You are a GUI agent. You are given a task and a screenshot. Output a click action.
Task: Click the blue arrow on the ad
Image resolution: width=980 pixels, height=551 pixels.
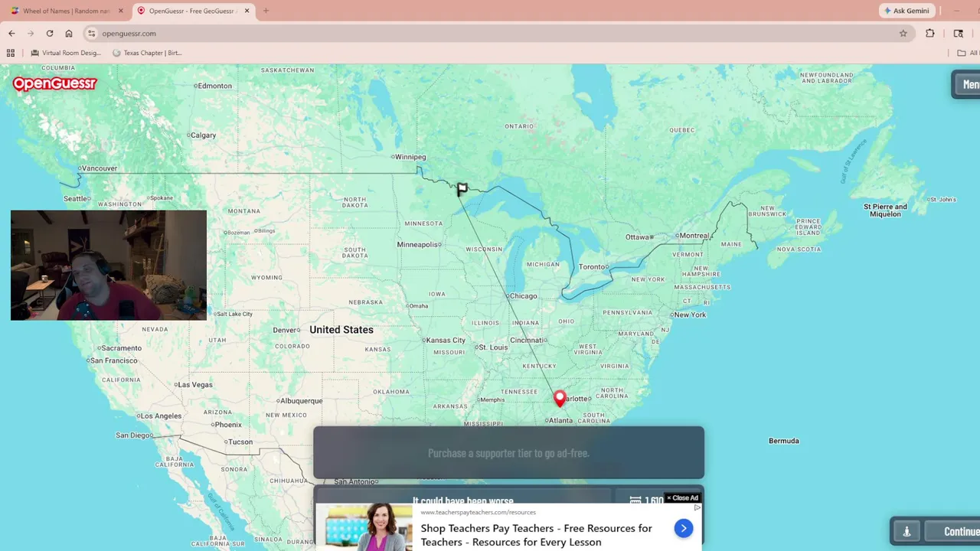click(683, 528)
